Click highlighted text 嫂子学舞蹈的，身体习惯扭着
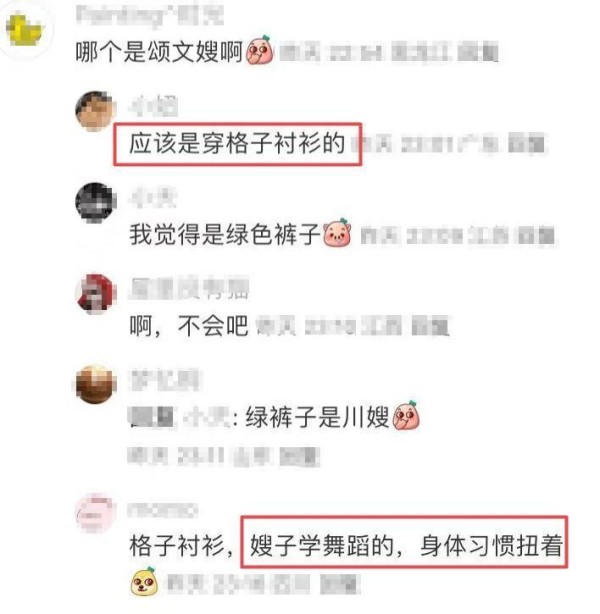This screenshot has height=614, width=600. pos(406,545)
